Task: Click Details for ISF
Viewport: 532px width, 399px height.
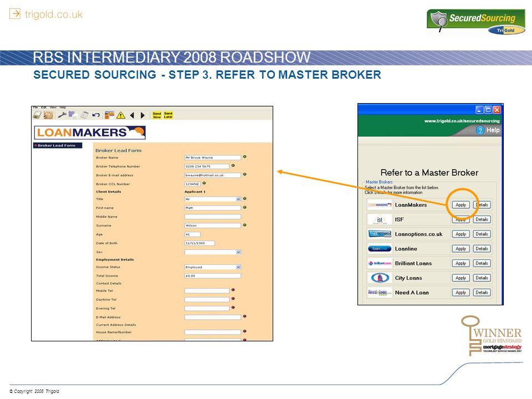Action: 482,219
